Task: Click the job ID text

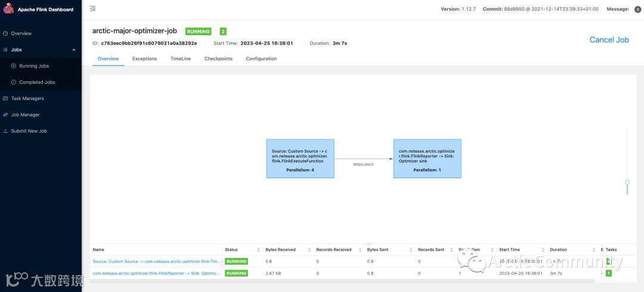Action: coord(149,43)
